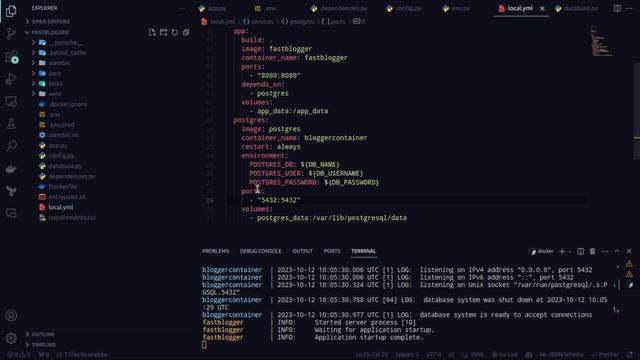
Task: Select the TERMINAL panel tab
Action: 363,251
